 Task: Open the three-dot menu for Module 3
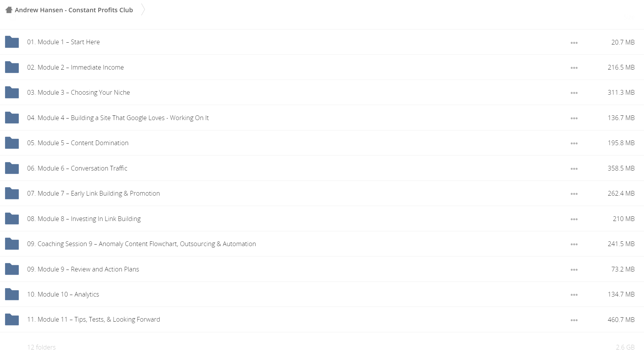click(x=574, y=93)
